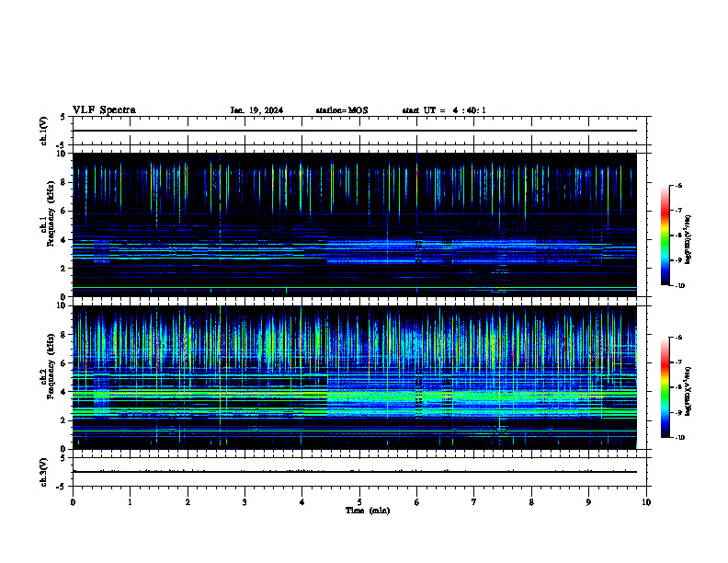
Task: Select the date text "Jan. 19, 2024"
Action: pyautogui.click(x=256, y=110)
